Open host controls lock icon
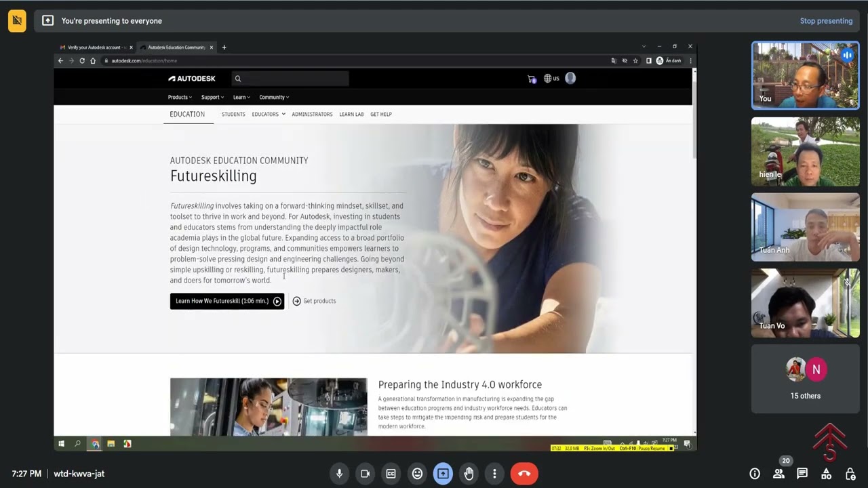Viewport: 868px width, 488px height. coord(850,474)
